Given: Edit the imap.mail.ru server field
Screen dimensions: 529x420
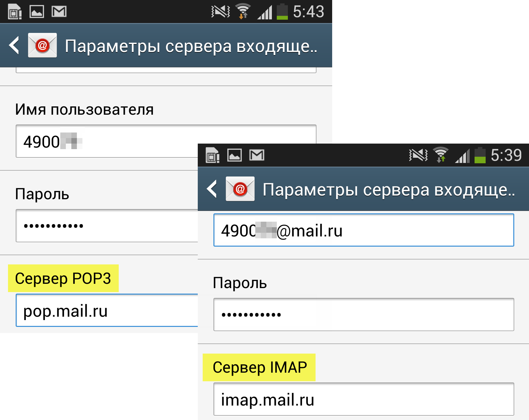Looking at the screenshot, I should [364, 399].
